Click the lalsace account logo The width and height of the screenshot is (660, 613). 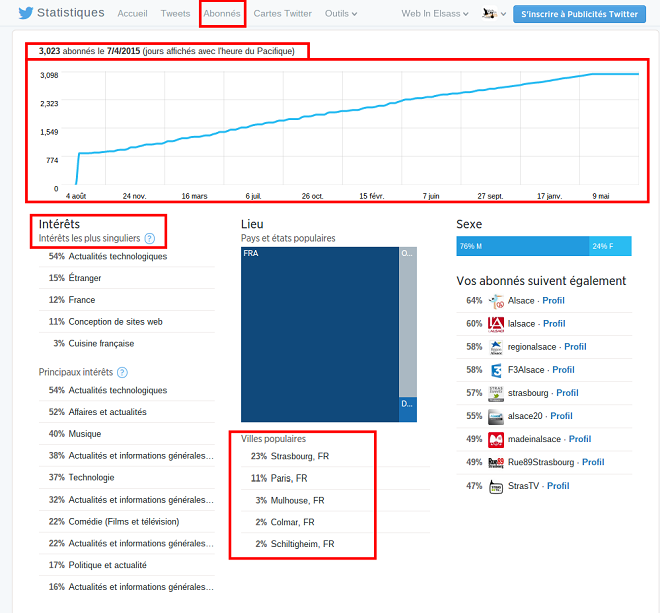496,324
